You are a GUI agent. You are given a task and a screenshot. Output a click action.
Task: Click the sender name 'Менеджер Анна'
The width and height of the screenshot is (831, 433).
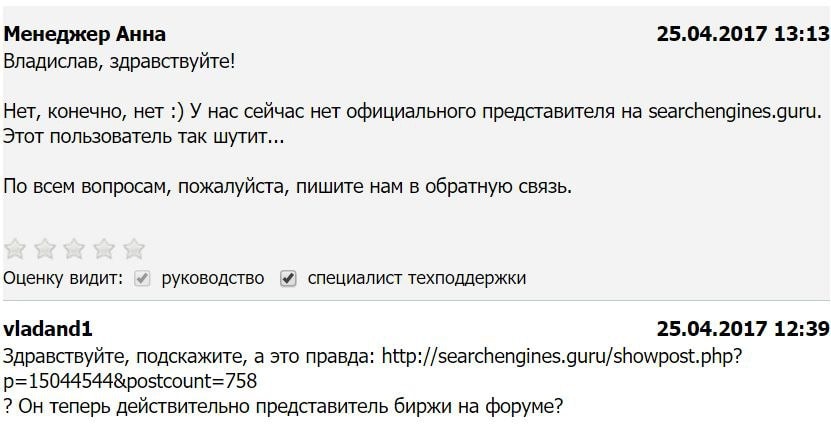pyautogui.click(x=85, y=34)
